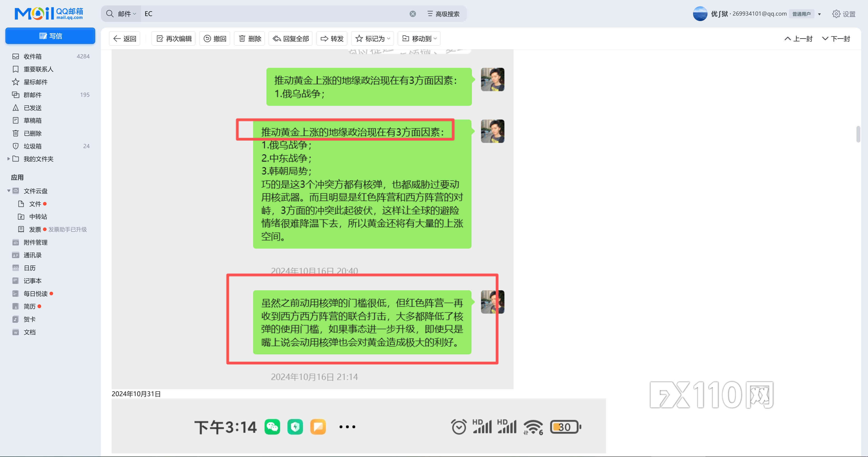Expand 我的文件夹 folder tree arrow
The height and width of the screenshot is (457, 868).
(8, 159)
